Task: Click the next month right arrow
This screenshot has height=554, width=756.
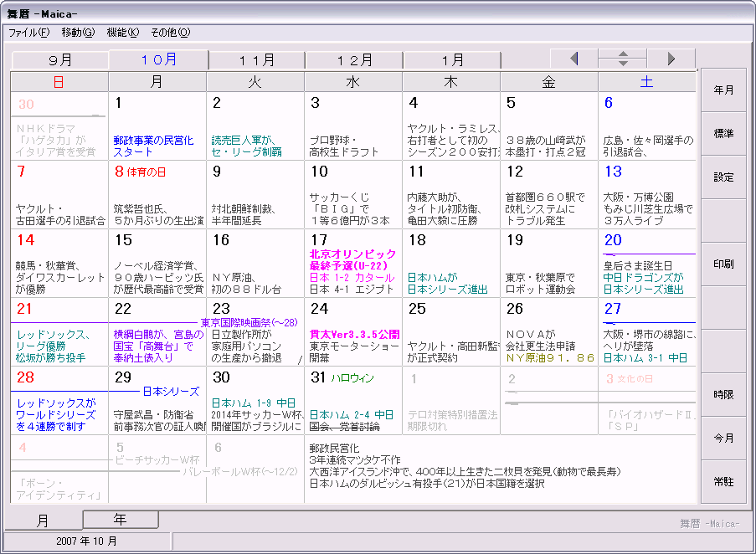Action: point(671,59)
